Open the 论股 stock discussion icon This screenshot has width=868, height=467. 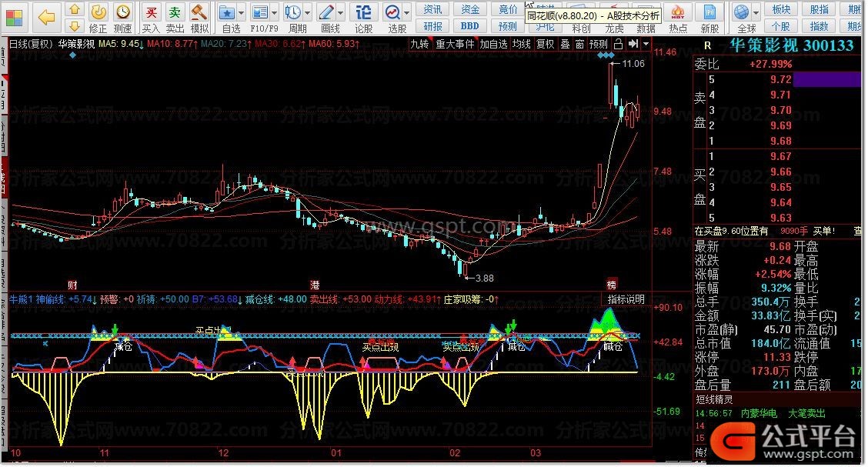363,12
